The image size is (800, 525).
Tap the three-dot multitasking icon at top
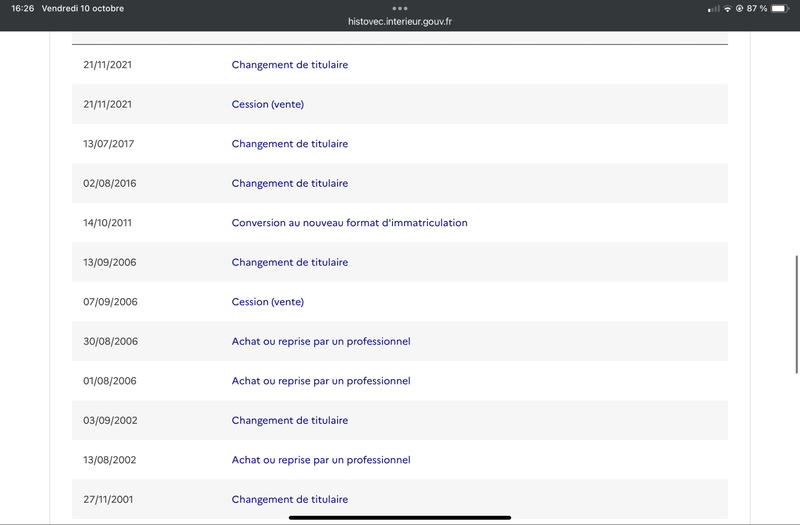coord(400,8)
